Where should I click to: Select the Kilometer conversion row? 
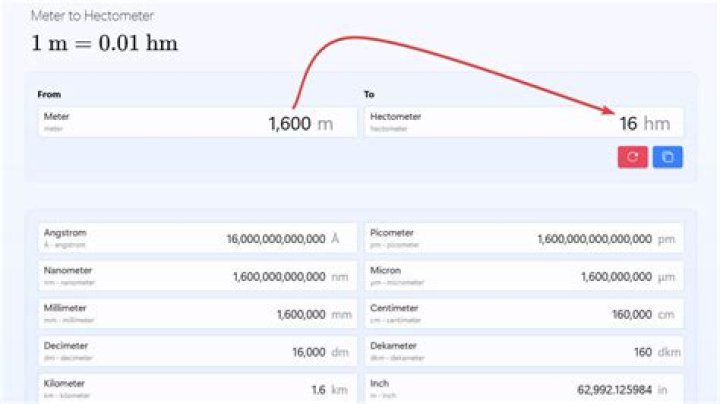click(197, 388)
